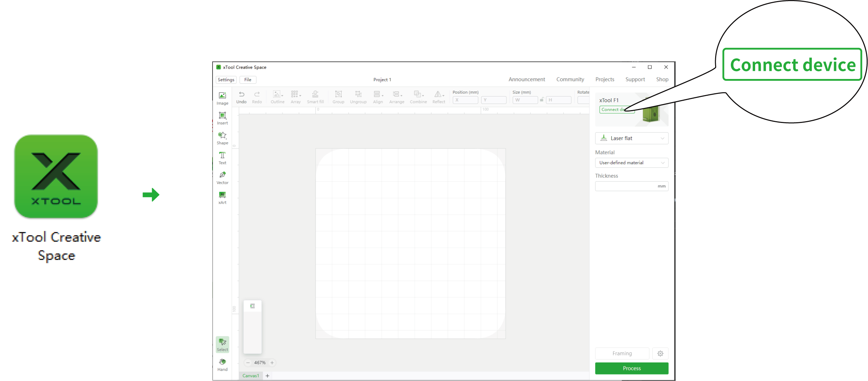Select the Text tool

(222, 158)
